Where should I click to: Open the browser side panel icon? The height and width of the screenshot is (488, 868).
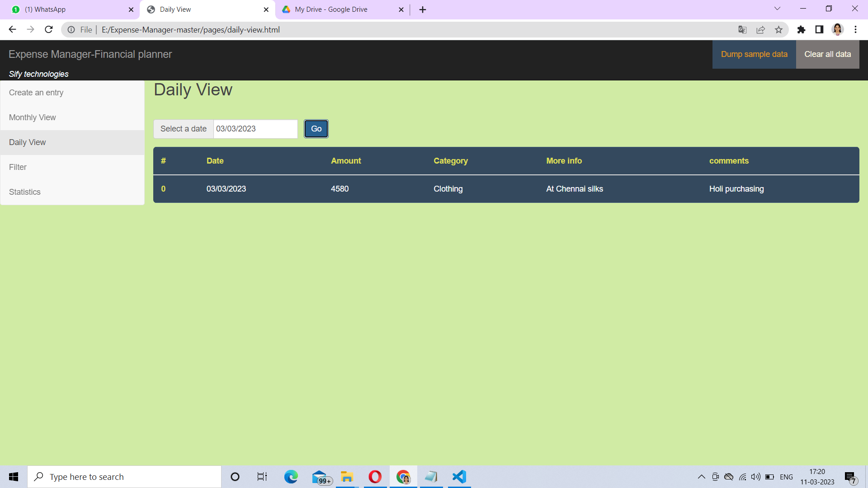click(x=819, y=29)
